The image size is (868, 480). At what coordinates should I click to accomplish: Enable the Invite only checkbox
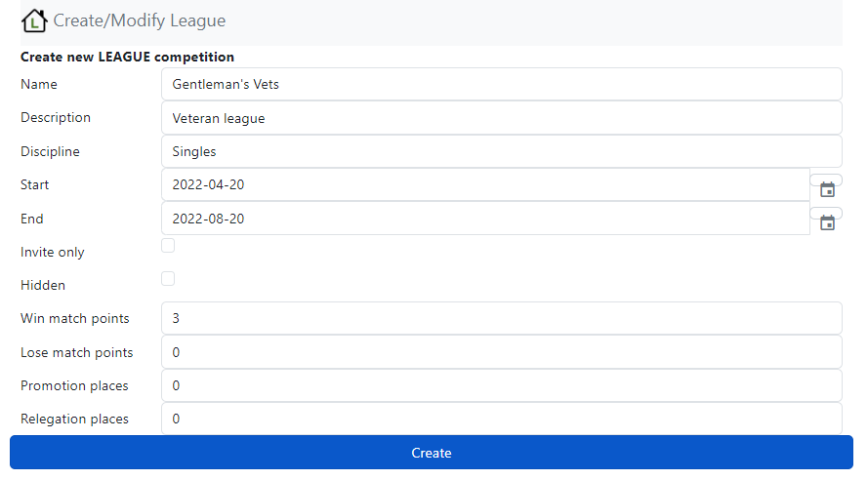tap(168, 246)
